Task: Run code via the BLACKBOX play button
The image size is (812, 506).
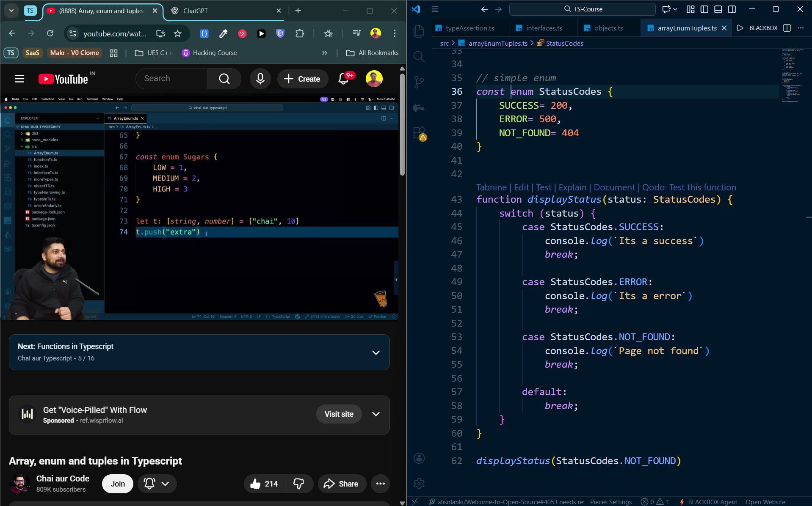Action: 740,28
